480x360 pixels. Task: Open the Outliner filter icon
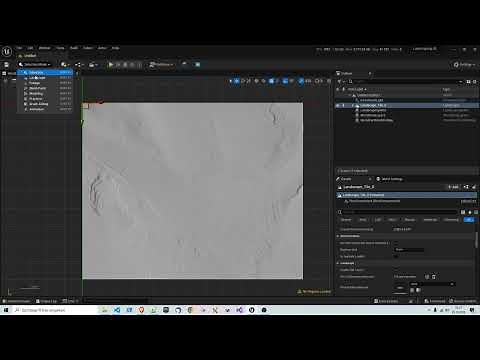click(339, 81)
